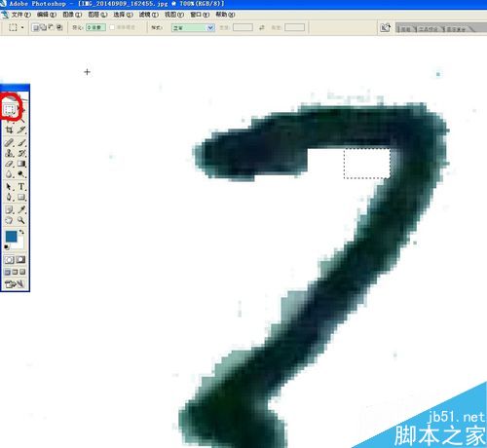The width and height of the screenshot is (487, 448).
Task: Open the 文件 (File) menu
Action: (21, 15)
